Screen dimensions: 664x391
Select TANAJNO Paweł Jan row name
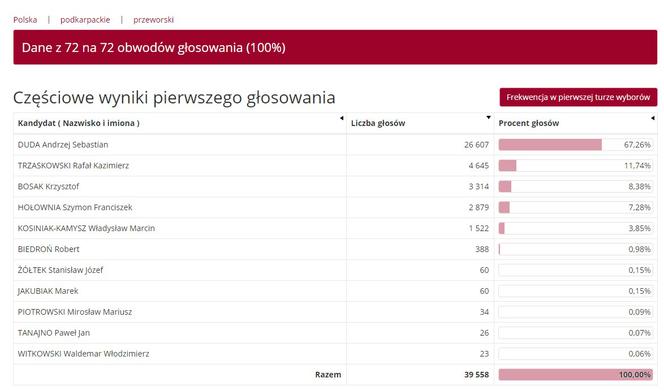coord(54,333)
